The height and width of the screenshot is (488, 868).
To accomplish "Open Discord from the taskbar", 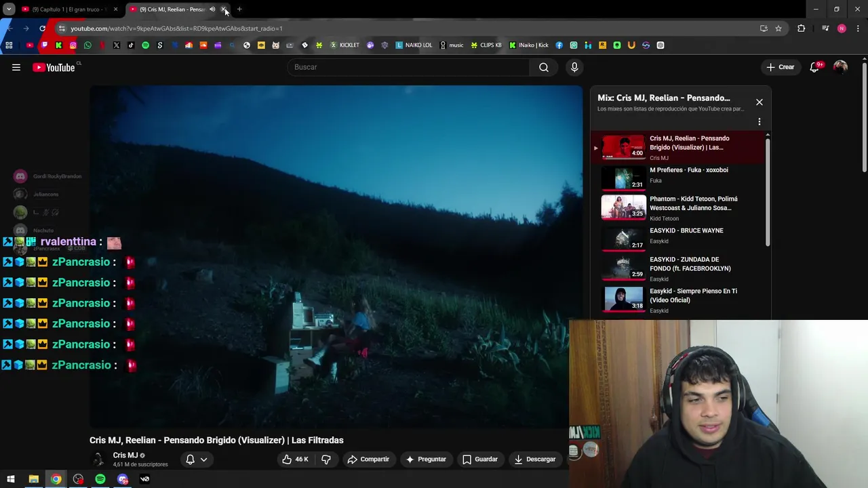I will point(123,479).
